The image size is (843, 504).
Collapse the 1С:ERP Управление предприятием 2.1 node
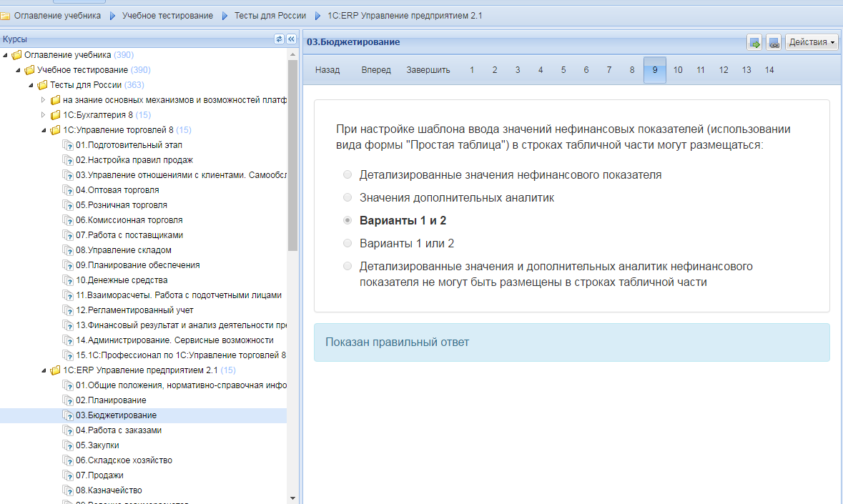(x=44, y=370)
